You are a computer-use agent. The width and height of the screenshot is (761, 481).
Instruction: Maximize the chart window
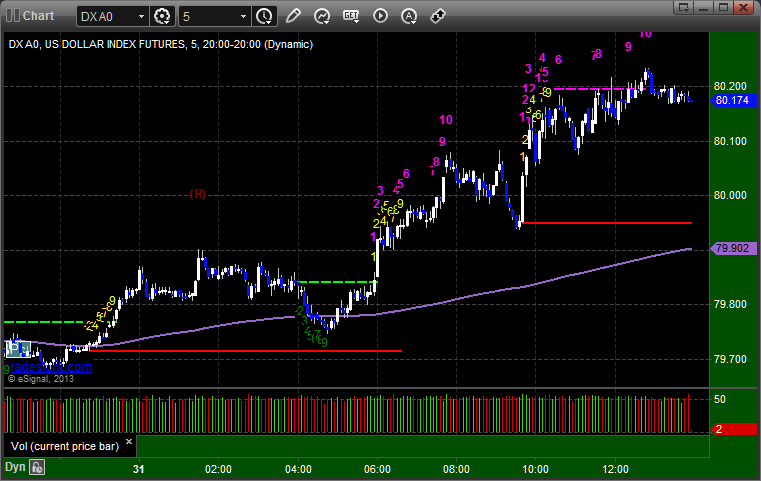coord(723,7)
